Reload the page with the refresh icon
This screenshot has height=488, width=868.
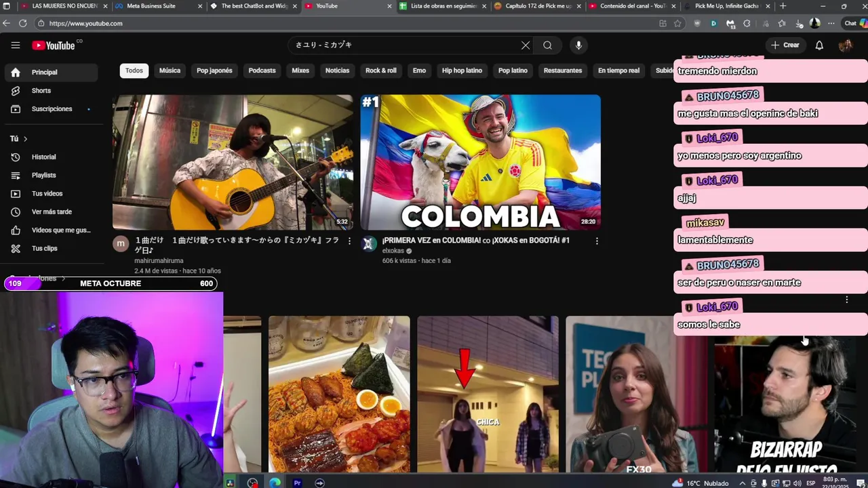pos(23,23)
